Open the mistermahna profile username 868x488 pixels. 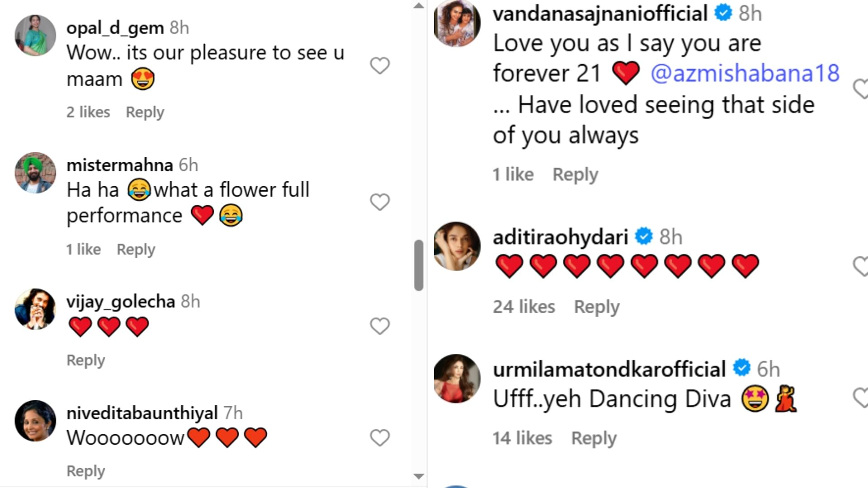(119, 165)
